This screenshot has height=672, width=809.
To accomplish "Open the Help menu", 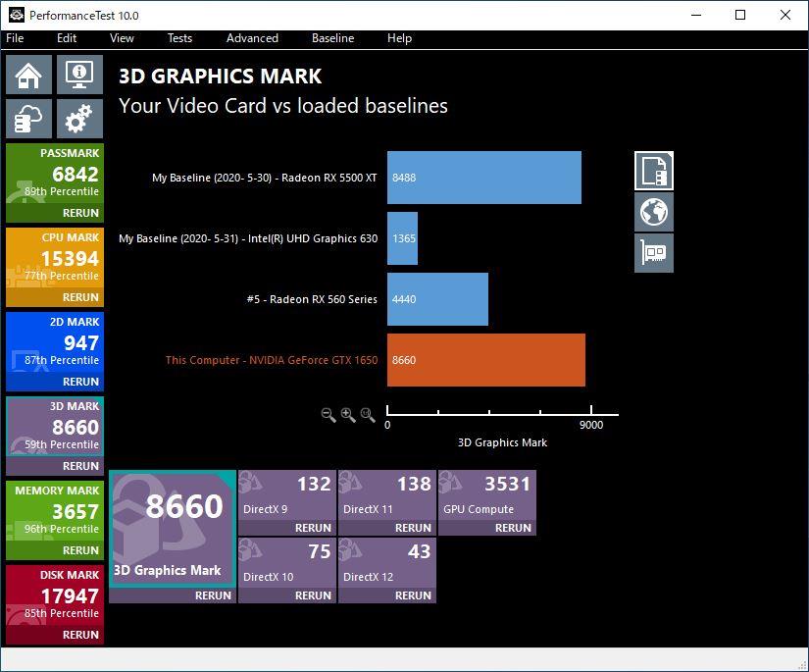I will point(399,38).
